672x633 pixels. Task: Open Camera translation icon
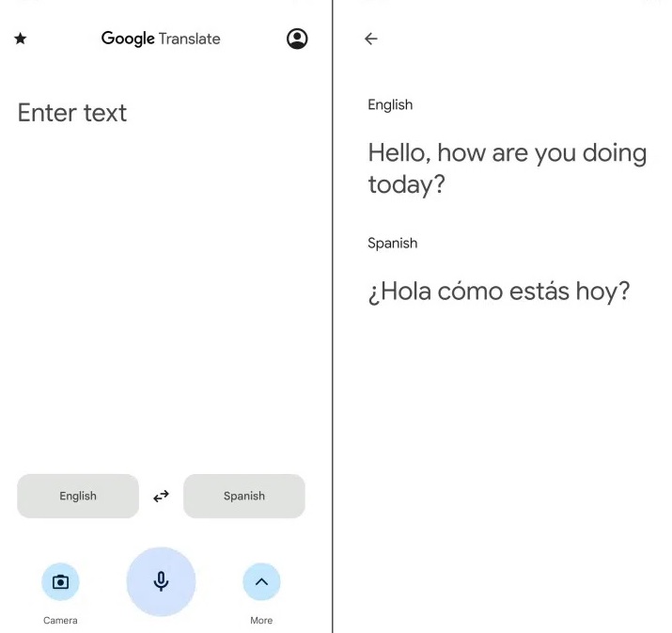(x=60, y=582)
